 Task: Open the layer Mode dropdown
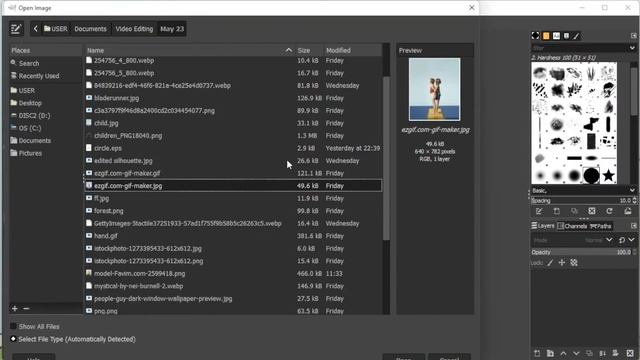point(572,240)
